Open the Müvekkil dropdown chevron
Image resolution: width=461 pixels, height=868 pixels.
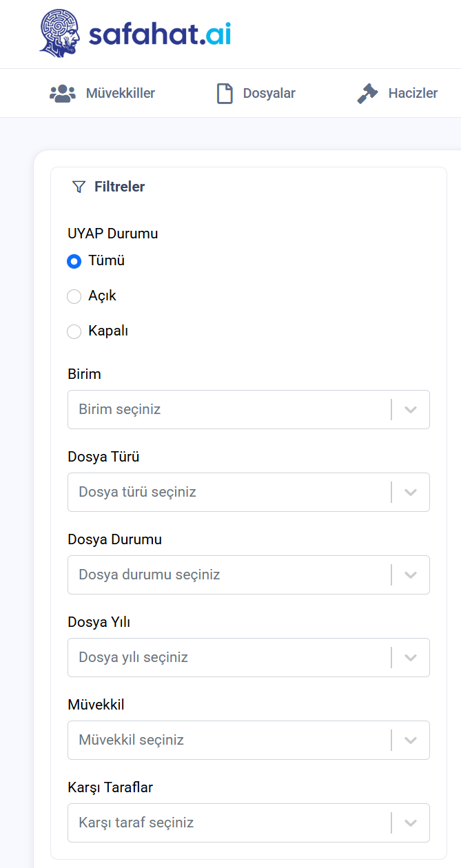click(x=411, y=740)
